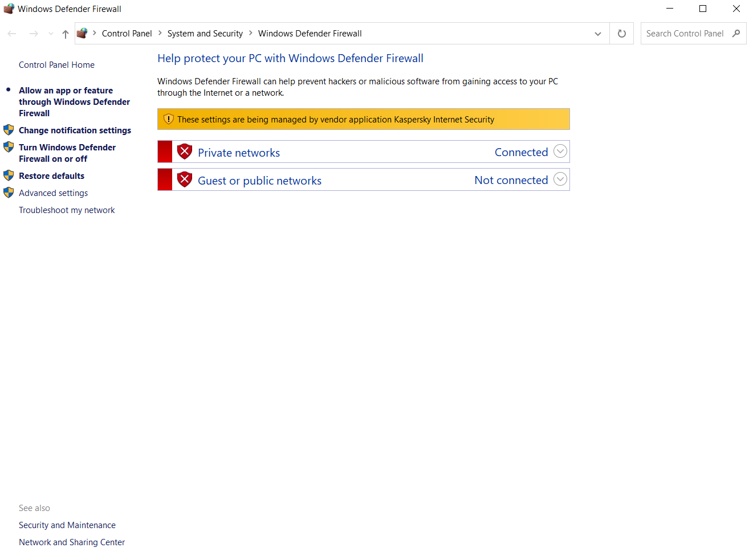
Task: Expand the Private networks section chevron
Action: (x=560, y=152)
